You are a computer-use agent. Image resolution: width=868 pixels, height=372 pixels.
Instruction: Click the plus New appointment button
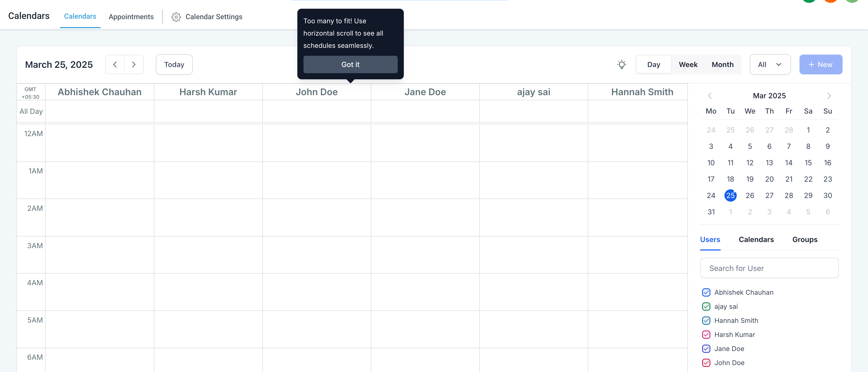pyautogui.click(x=820, y=64)
